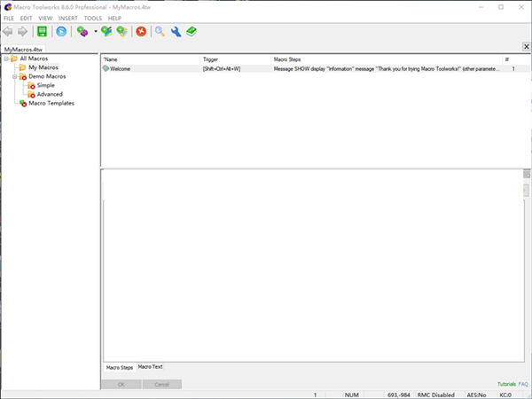Click the All Macros folder icon
The image size is (532, 399).
pos(14,59)
